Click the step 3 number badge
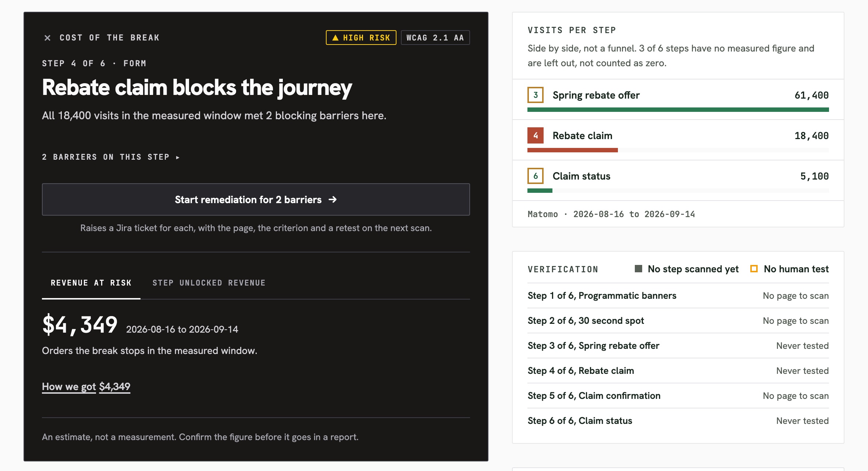This screenshot has width=868, height=471. 536,95
